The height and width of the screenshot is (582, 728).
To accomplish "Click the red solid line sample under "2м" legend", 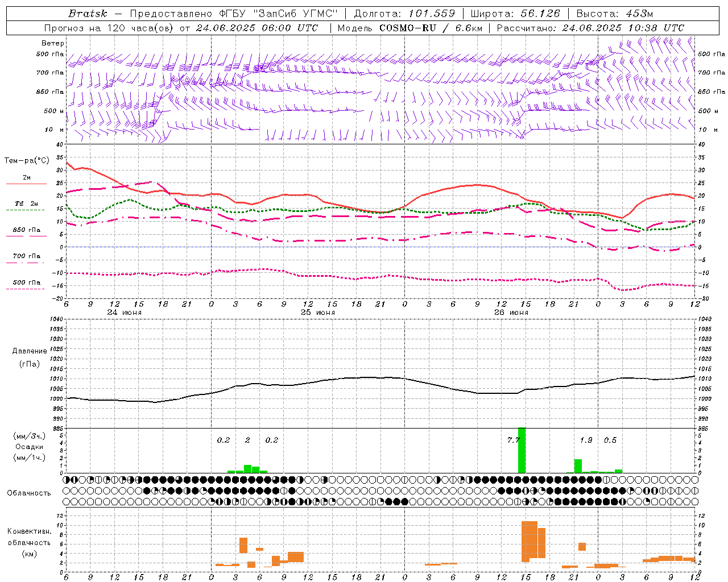I will pos(26,184).
